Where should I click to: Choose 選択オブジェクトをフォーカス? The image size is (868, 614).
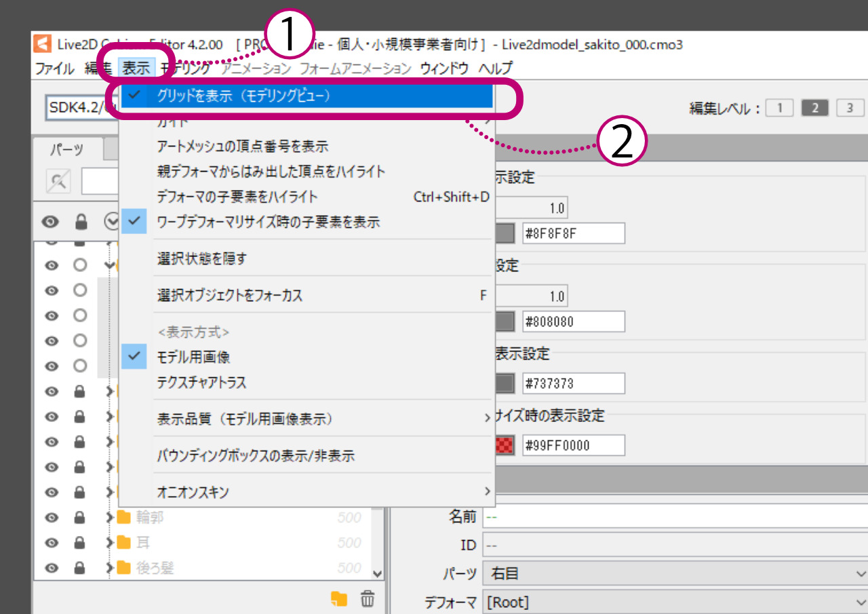(x=307, y=295)
